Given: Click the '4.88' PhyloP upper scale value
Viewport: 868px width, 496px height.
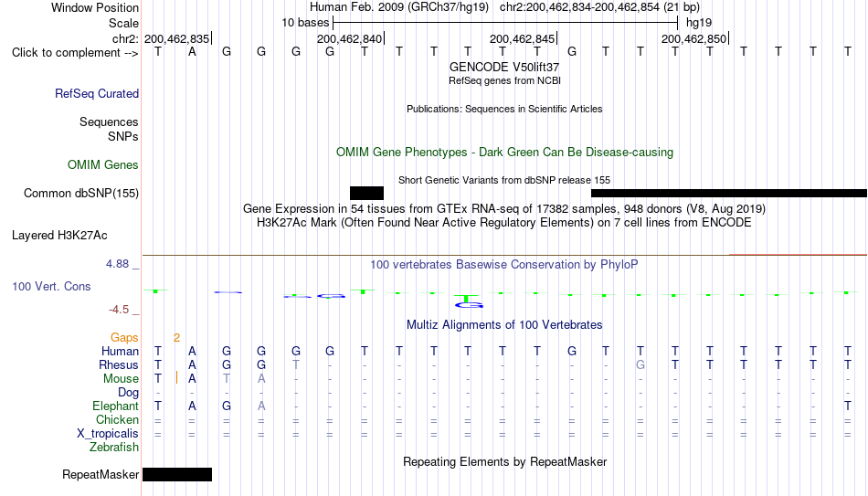Looking at the screenshot, I should [117, 264].
